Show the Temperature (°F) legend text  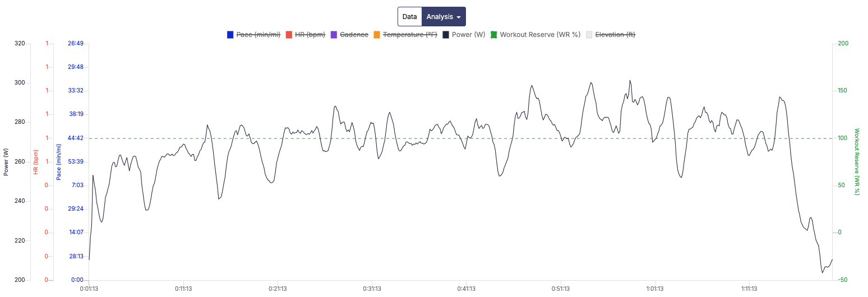point(409,35)
